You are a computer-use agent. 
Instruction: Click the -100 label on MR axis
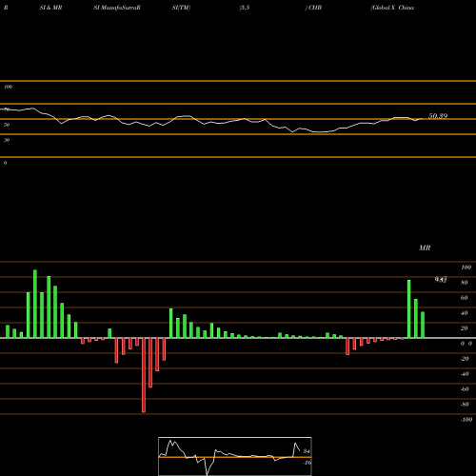pyautogui.click(x=466, y=420)
